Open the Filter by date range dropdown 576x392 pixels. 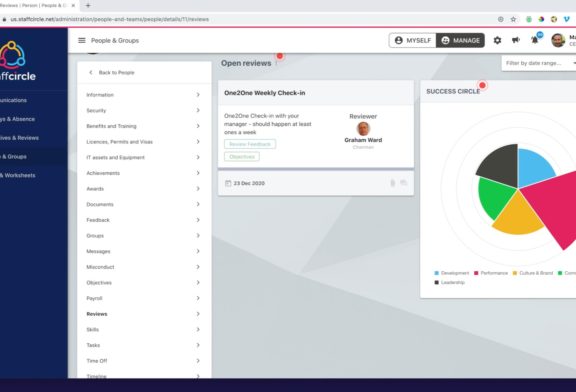coord(539,63)
